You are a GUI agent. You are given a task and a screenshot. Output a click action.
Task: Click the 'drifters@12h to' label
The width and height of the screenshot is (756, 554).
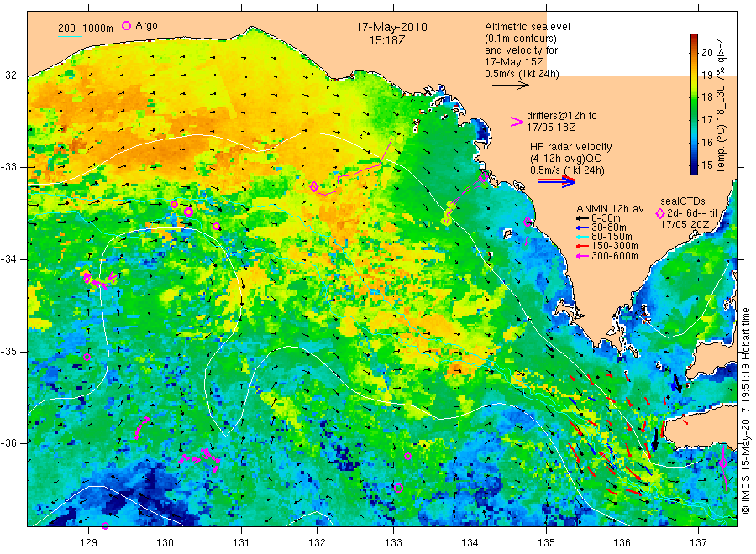click(x=562, y=116)
